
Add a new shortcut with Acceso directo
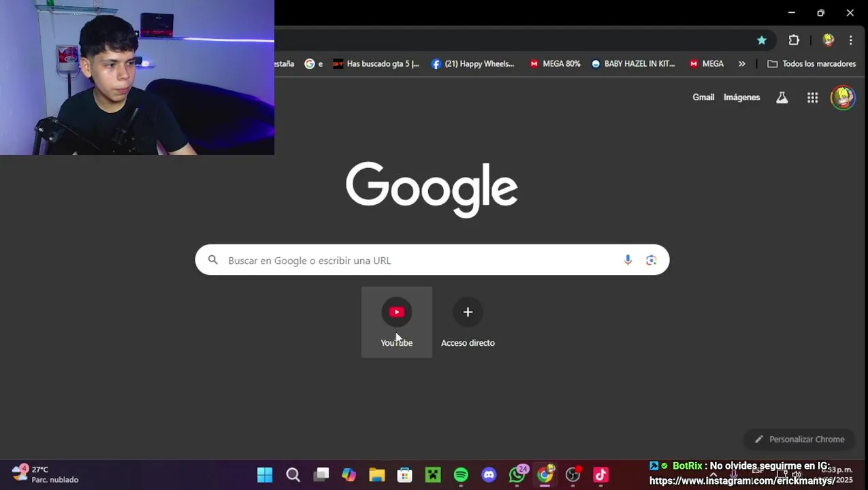click(468, 322)
